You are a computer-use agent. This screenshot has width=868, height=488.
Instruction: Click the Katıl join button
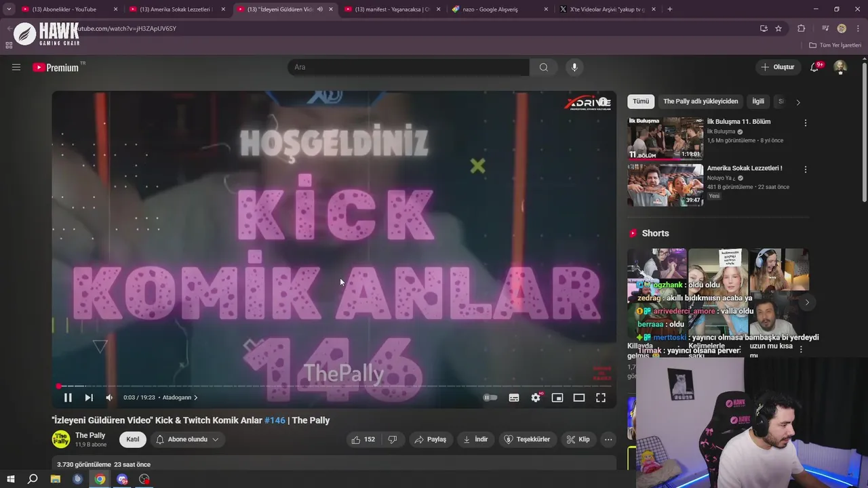coord(133,439)
